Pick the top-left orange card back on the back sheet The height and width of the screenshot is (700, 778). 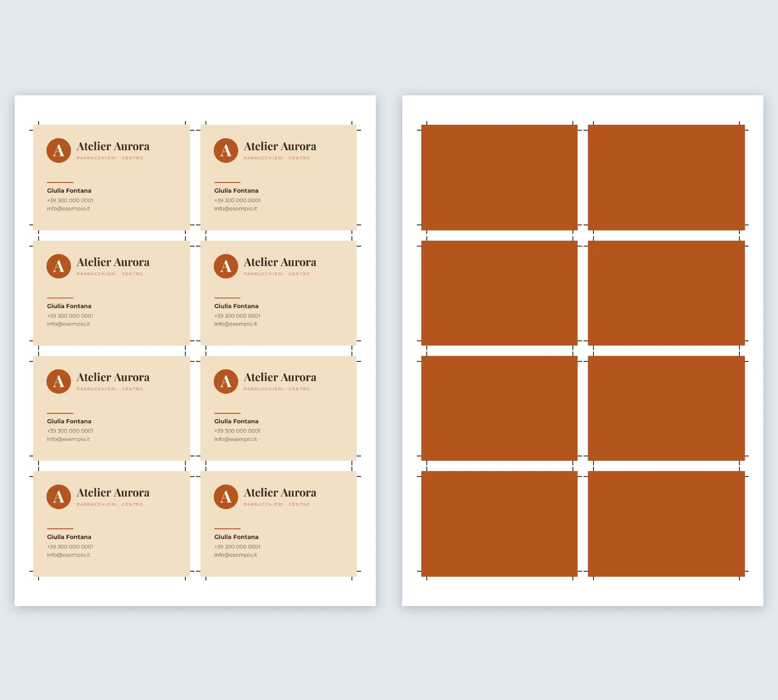click(500, 178)
